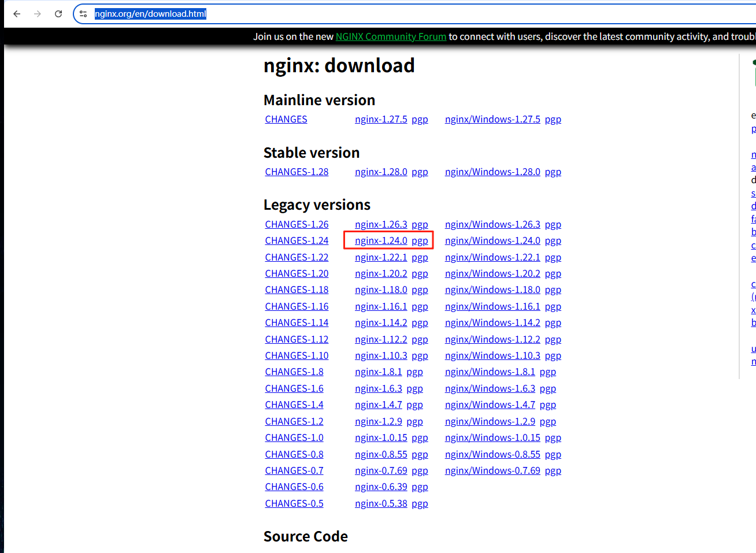Download nginx-0.5.38 source
The width and height of the screenshot is (756, 553).
(381, 503)
